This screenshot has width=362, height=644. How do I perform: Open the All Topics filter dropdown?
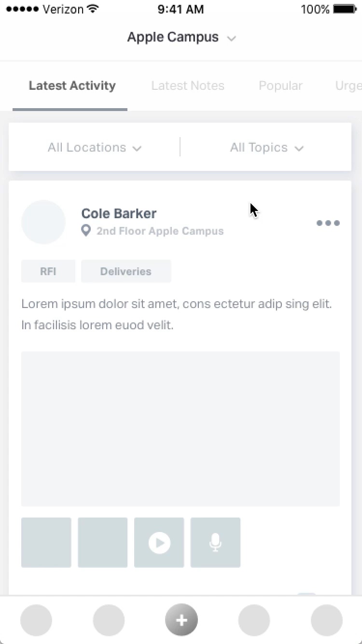pyautogui.click(x=266, y=148)
